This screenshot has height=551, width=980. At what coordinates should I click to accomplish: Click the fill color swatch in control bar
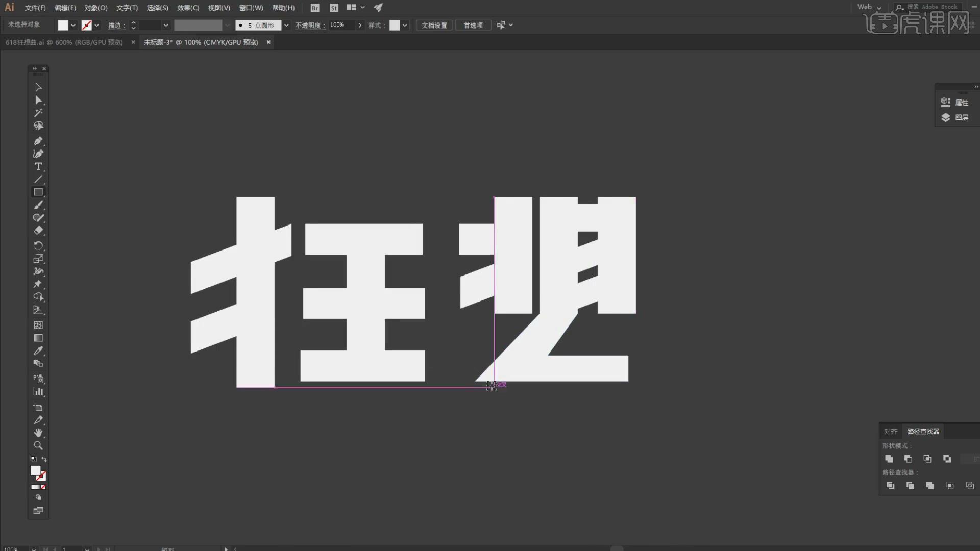63,25
